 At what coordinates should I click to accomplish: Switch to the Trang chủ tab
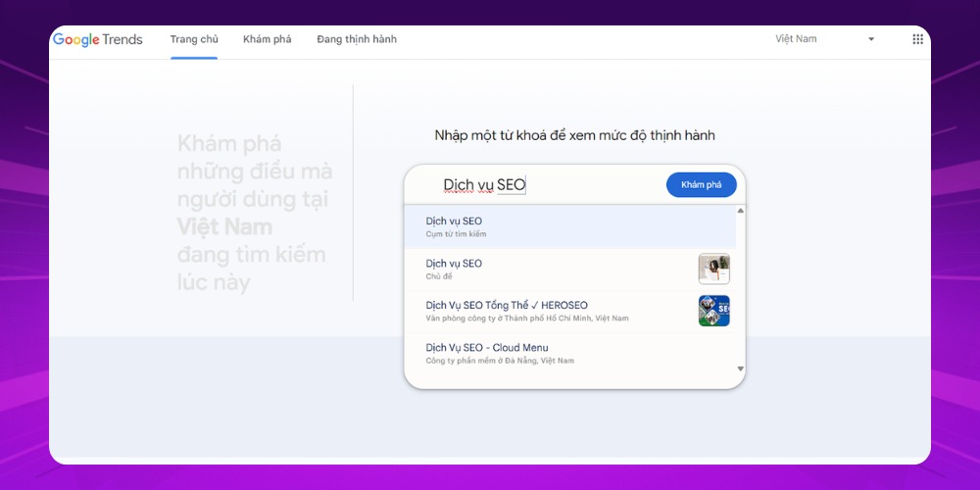coord(194,39)
